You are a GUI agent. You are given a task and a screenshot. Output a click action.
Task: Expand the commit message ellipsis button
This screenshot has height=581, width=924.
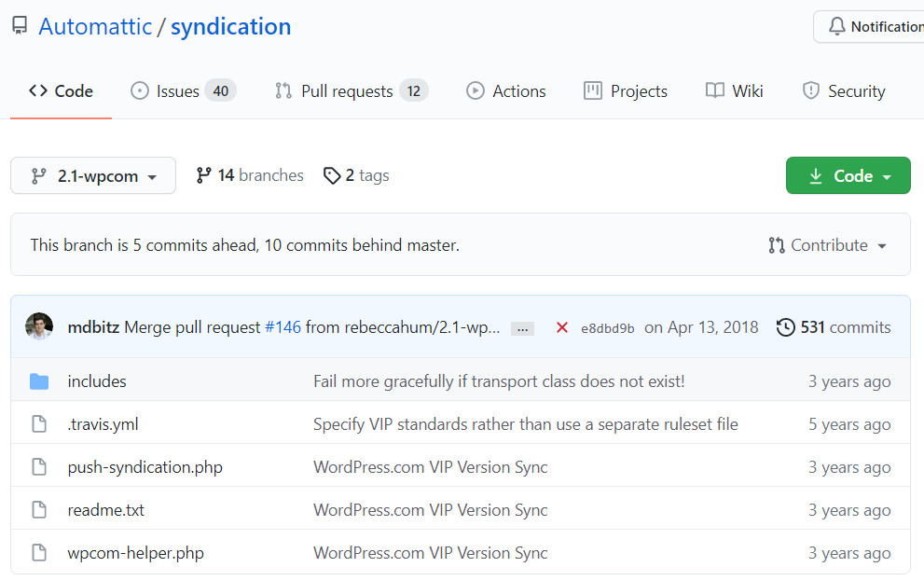pos(522,328)
